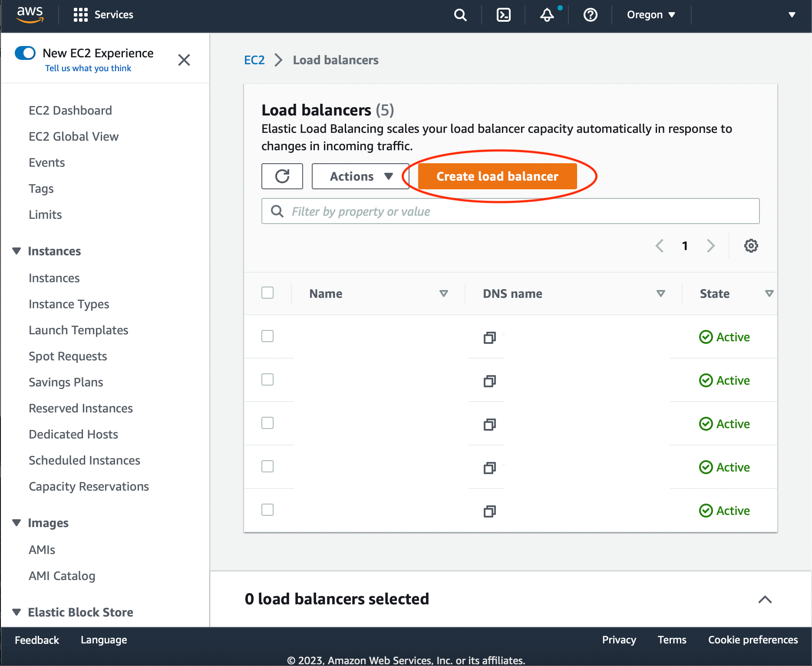Open the help question mark icon
The width and height of the screenshot is (812, 666).
click(x=591, y=15)
